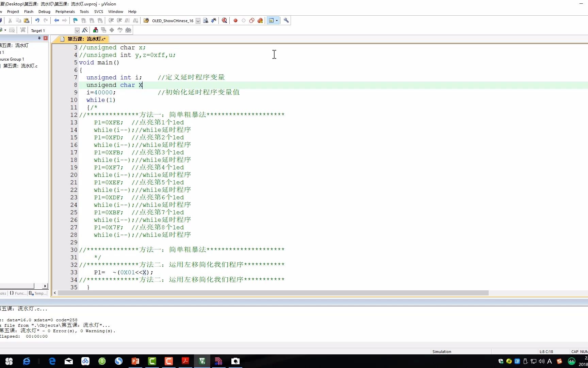Open the Window menu
Viewport: 588px width, 368px height.
tap(116, 12)
